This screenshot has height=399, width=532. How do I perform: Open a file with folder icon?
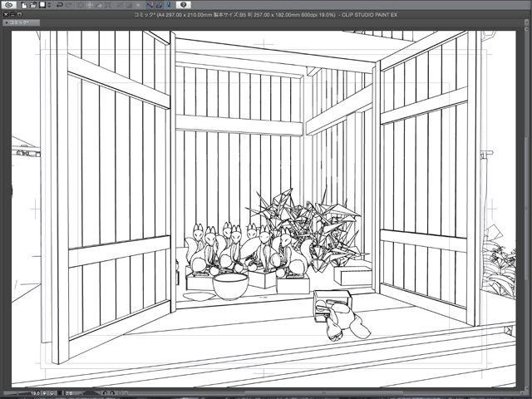point(33,5)
